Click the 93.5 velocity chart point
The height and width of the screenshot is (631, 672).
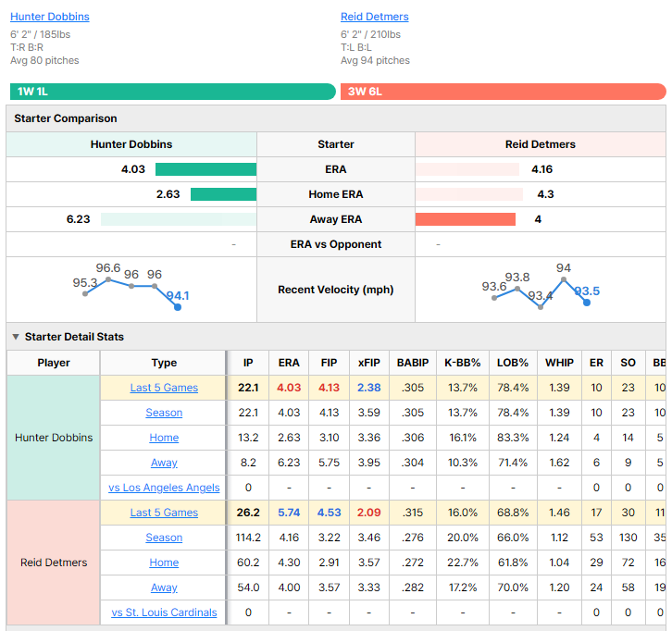(x=587, y=303)
